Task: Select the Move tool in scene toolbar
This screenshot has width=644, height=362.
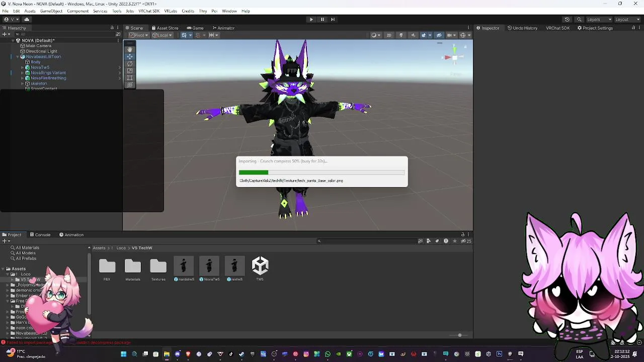Action: 130,56
